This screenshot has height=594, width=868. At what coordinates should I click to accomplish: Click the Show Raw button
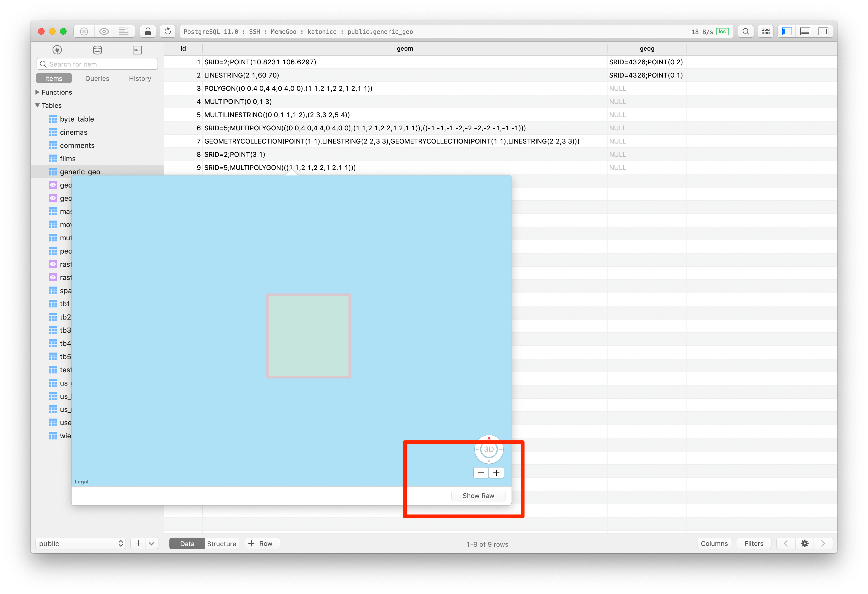tap(479, 496)
